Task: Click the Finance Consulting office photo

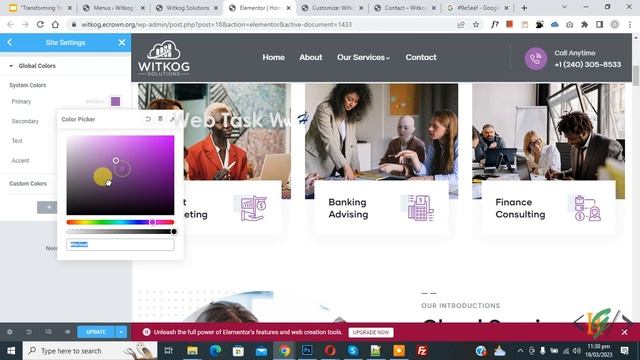Action: click(549, 133)
